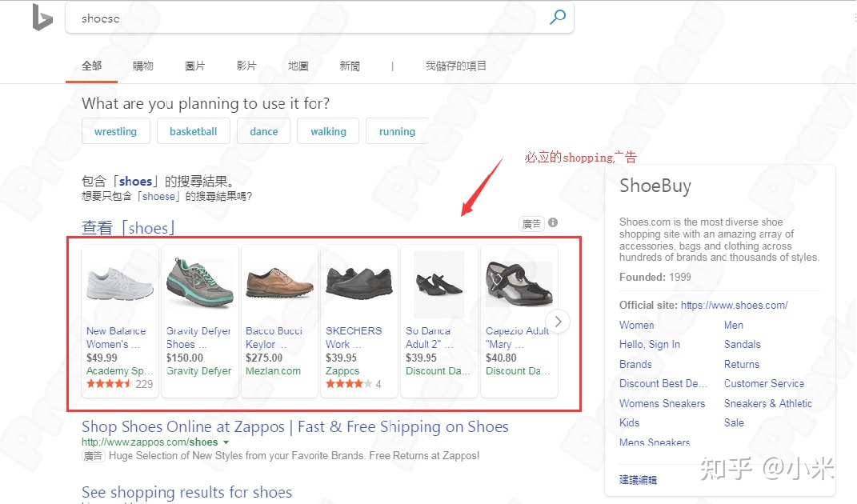
Task: Click Gravity Defyer Shoes product title
Action: point(198,338)
